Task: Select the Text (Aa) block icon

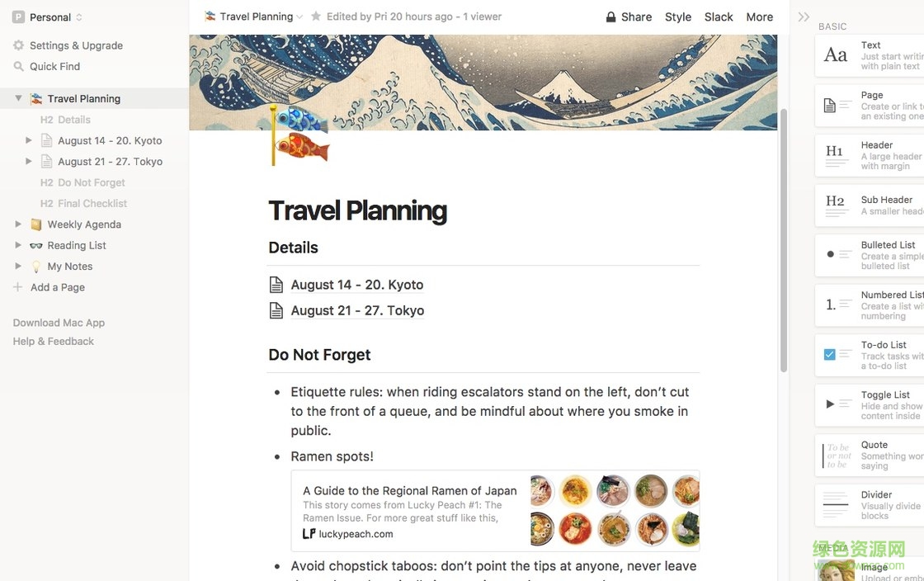Action: click(x=836, y=55)
